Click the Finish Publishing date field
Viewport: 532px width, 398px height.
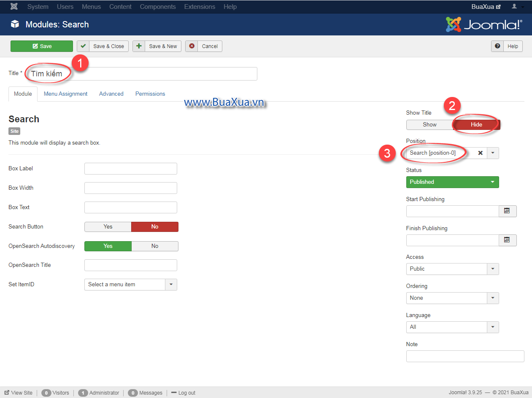453,240
